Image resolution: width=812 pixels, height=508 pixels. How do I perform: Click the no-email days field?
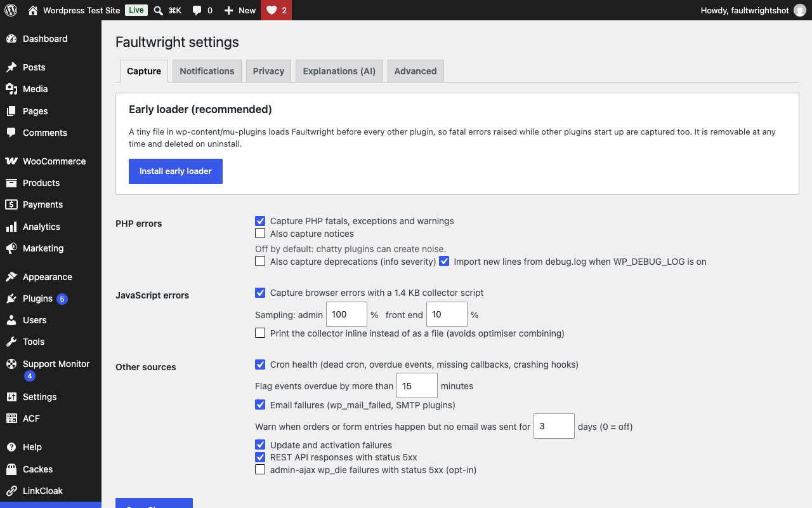click(554, 426)
